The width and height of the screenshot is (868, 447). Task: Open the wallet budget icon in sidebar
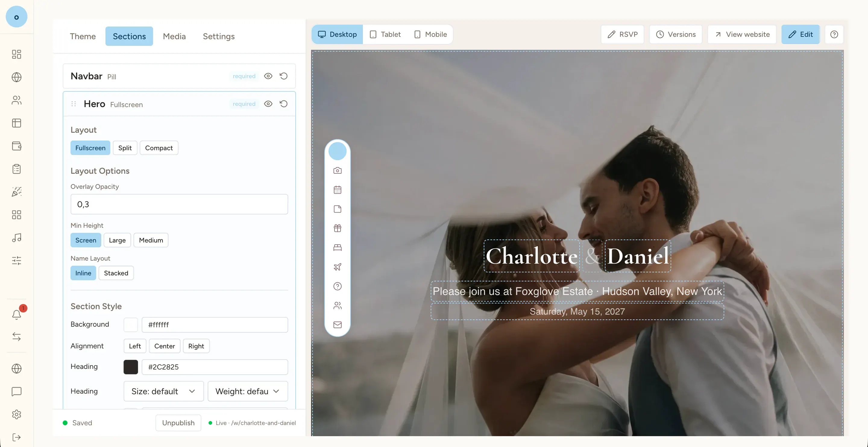pyautogui.click(x=17, y=146)
